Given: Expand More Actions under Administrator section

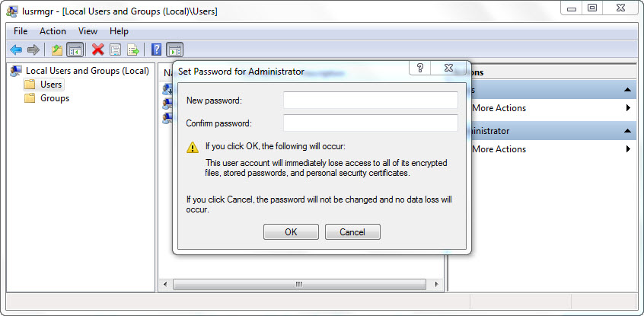Looking at the screenshot, I should 628,149.
